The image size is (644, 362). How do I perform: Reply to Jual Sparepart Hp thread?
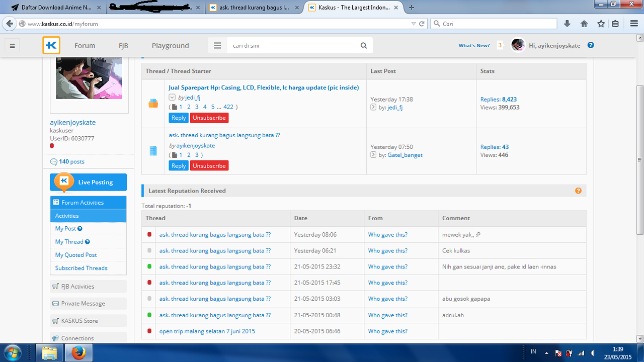pos(179,118)
